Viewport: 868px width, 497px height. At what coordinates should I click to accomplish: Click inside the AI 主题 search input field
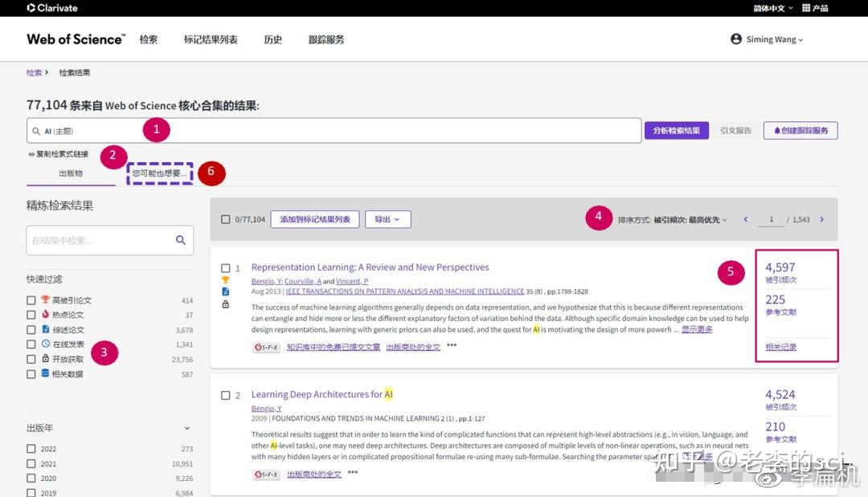tap(321, 130)
